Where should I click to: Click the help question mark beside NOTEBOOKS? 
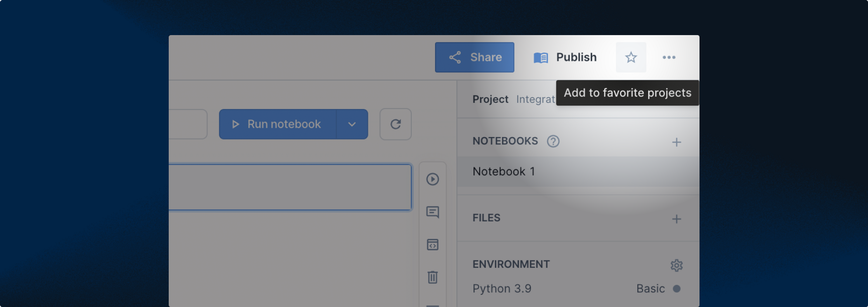(553, 141)
